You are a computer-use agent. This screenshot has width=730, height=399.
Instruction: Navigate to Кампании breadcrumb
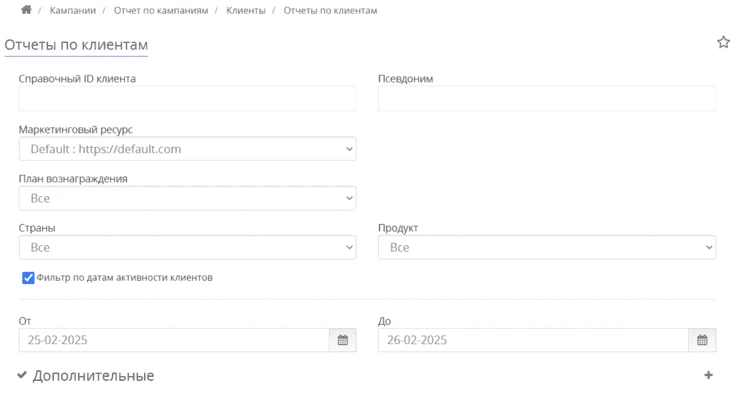(x=73, y=10)
